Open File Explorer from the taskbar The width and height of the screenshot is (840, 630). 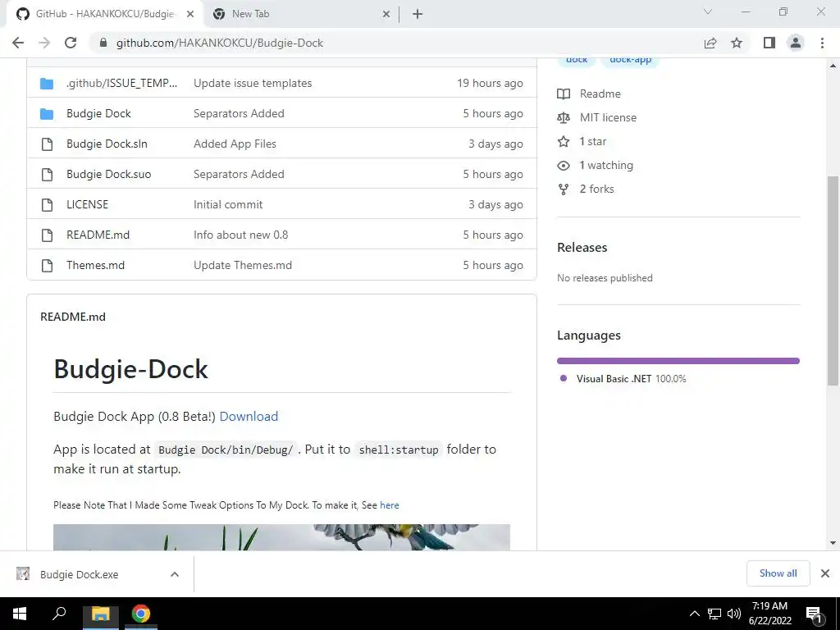point(100,614)
